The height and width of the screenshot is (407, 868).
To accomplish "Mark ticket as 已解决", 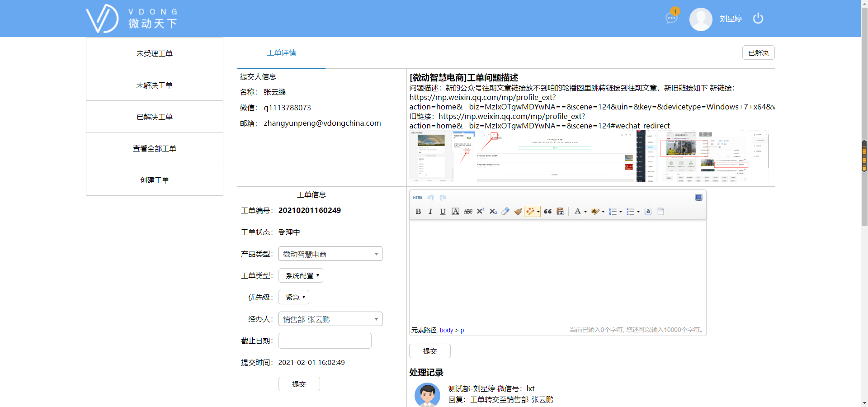I will [x=758, y=52].
